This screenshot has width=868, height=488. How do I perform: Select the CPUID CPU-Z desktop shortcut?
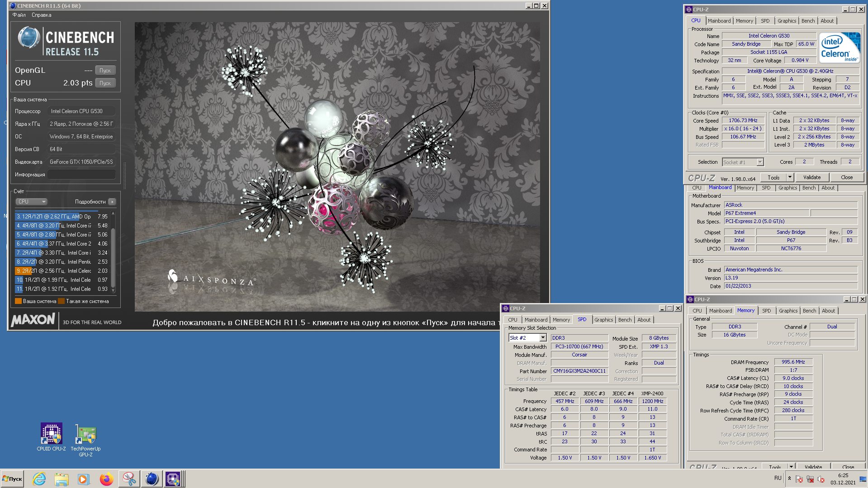[51, 437]
